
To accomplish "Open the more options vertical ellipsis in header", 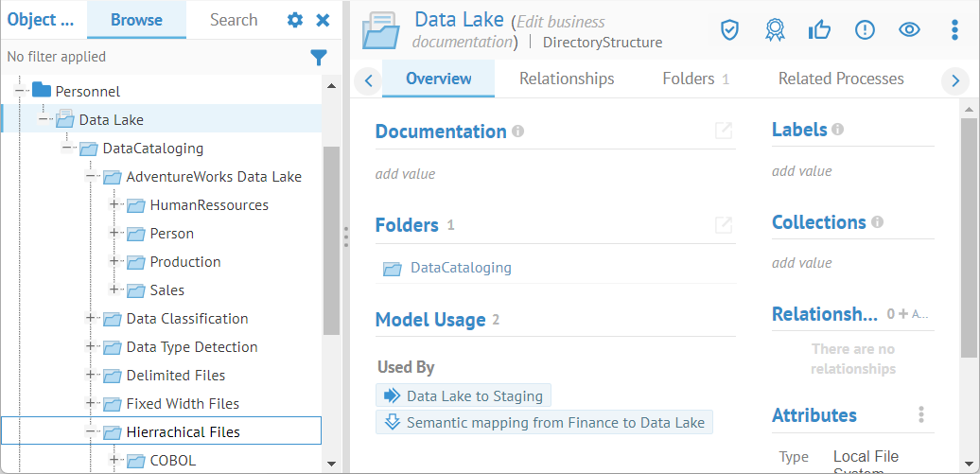I will (x=954, y=30).
